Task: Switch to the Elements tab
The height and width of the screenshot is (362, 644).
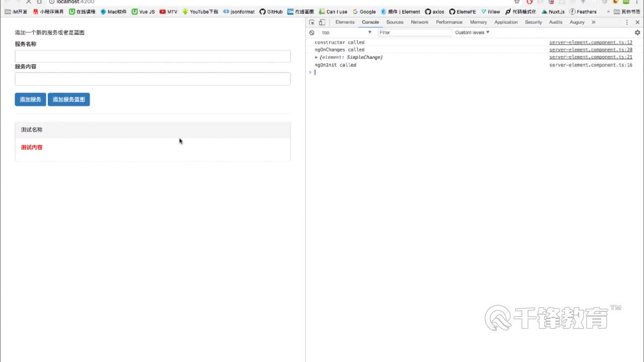Action: [345, 22]
